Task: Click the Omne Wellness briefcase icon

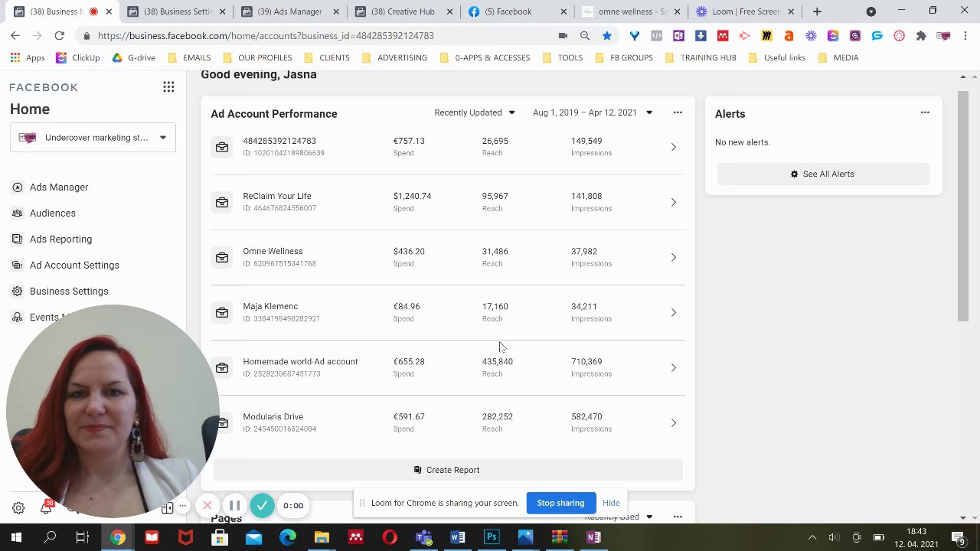Action: tap(222, 257)
